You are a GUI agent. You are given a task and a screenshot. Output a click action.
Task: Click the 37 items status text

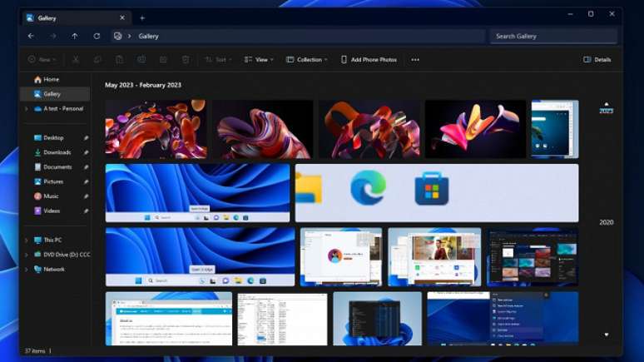[x=35, y=351]
